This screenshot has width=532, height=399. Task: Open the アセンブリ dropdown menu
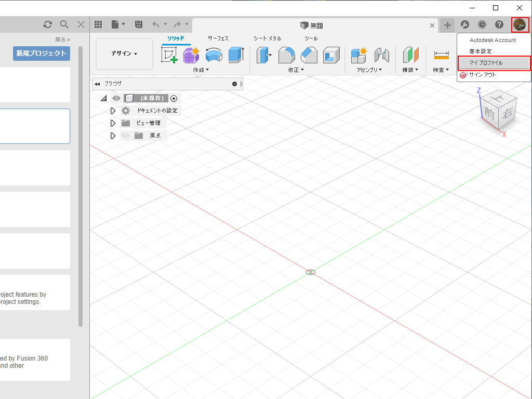[369, 70]
